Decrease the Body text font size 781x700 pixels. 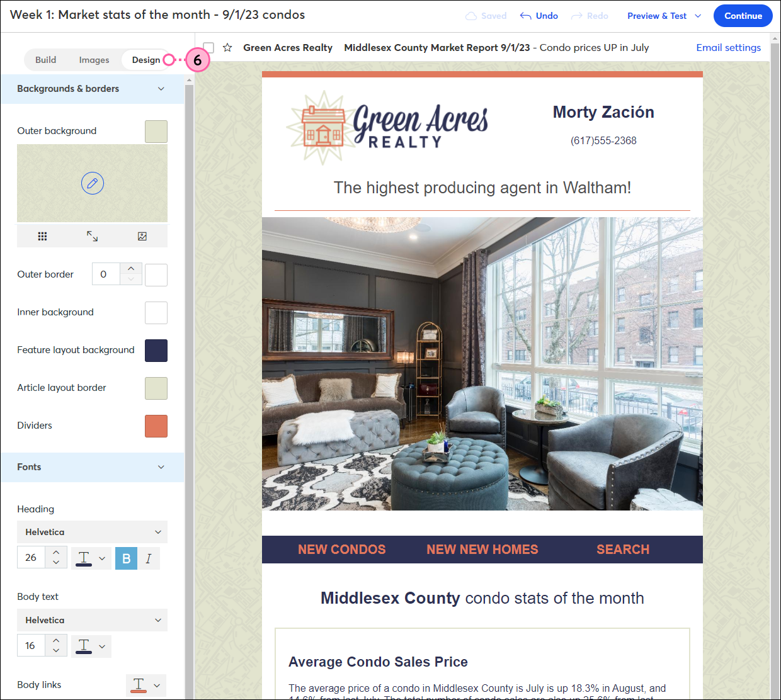pos(56,650)
